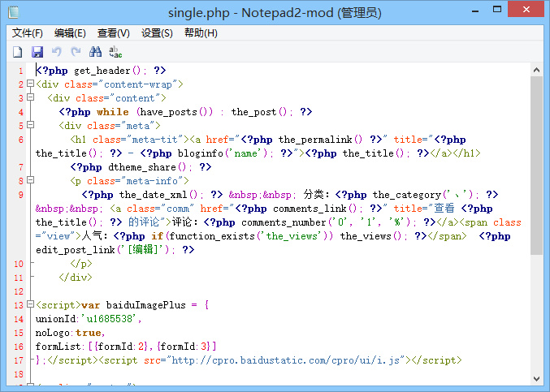This screenshot has width=550, height=392.
Task: Open the 编辑(E) menu
Action: 70,33
